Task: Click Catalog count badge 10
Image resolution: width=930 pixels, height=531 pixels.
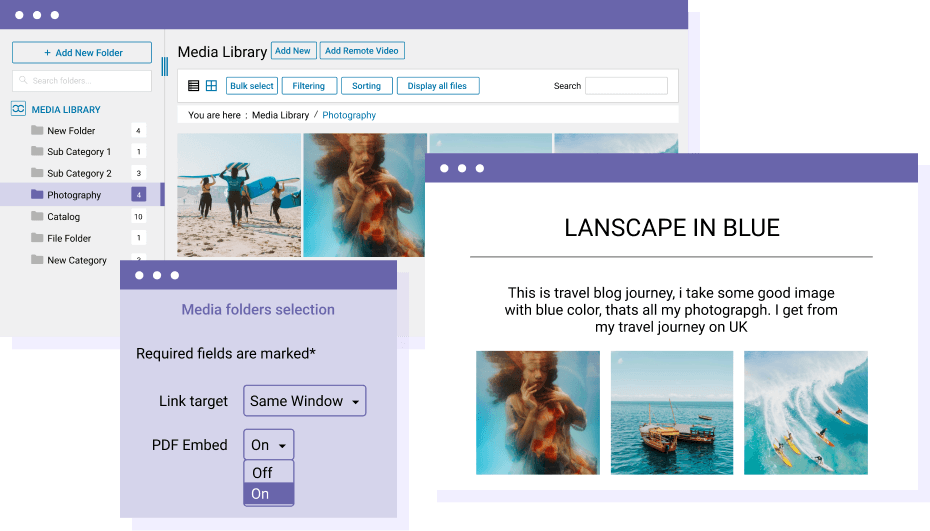Action: point(138,217)
